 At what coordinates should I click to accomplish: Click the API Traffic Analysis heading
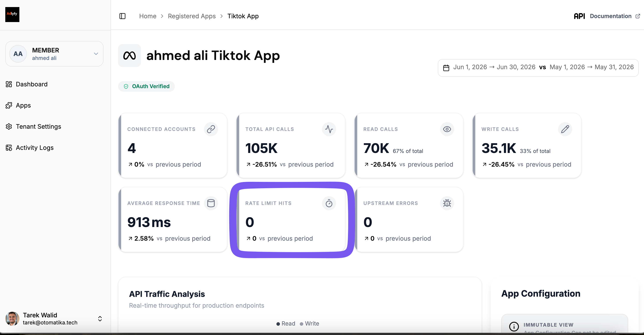[x=167, y=294]
